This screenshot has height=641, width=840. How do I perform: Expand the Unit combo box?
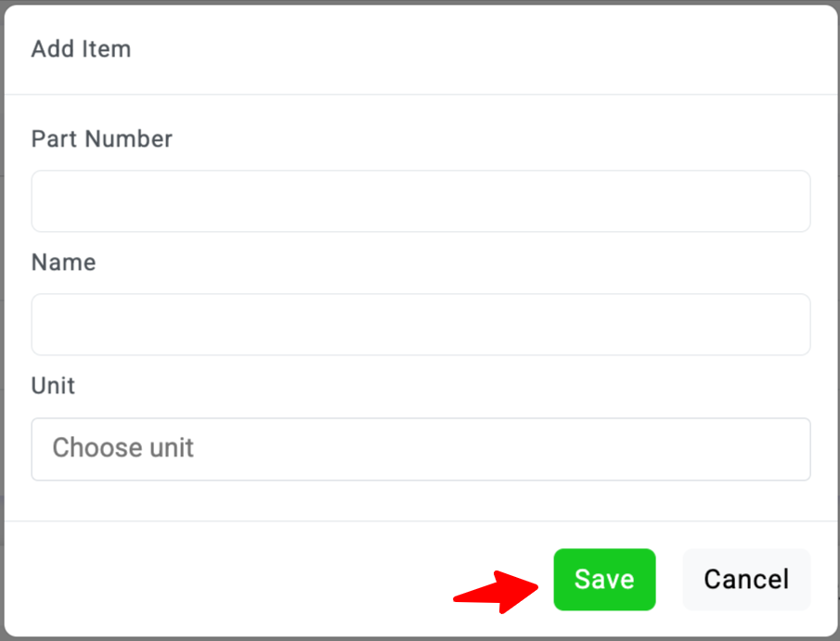tap(420, 449)
